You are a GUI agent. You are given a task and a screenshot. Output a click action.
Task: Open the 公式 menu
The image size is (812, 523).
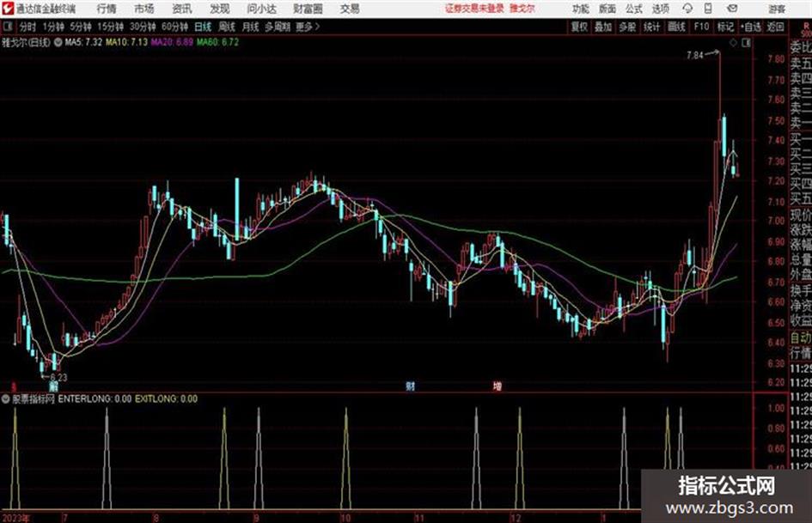[x=633, y=9]
